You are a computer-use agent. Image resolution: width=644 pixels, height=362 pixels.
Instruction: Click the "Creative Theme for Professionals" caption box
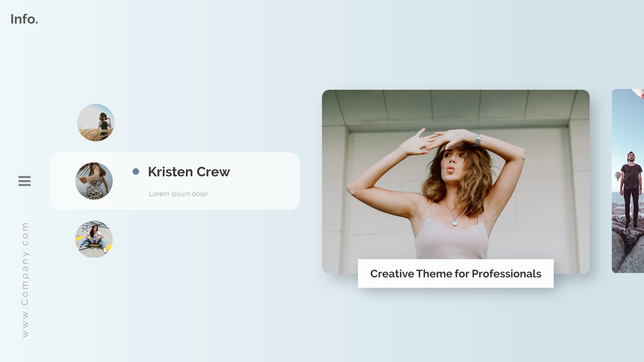click(456, 274)
